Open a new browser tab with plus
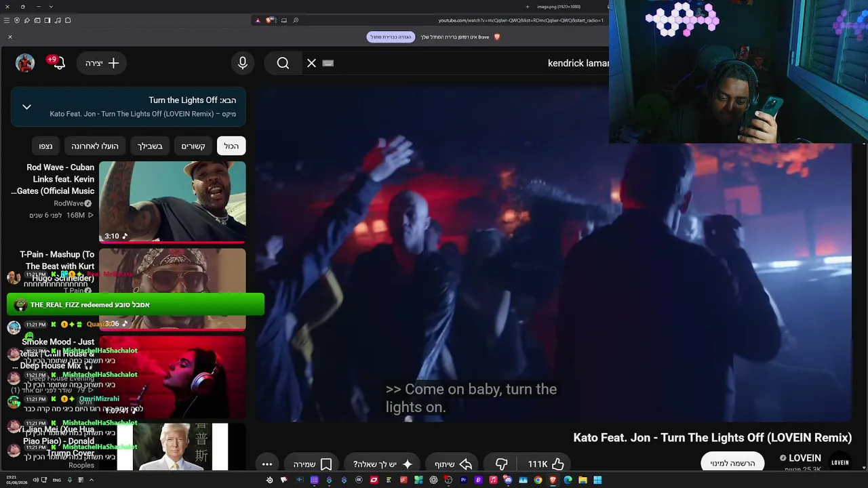Screen dimensions: 868x488 [528, 7]
